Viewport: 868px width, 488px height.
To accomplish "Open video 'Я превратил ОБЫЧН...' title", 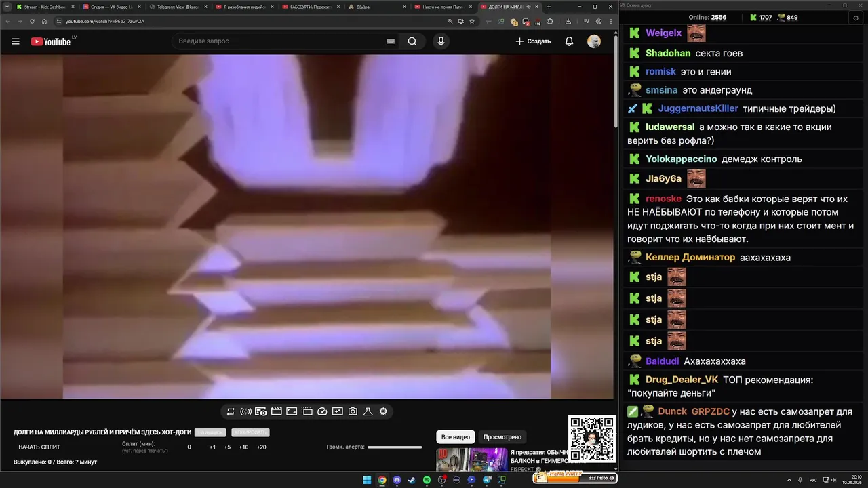I will (x=538, y=456).
